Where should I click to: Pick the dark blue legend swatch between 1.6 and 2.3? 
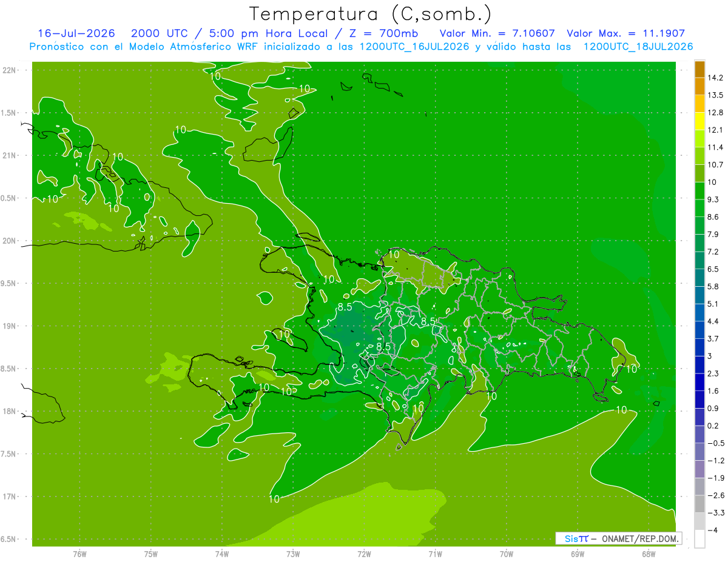699,383
